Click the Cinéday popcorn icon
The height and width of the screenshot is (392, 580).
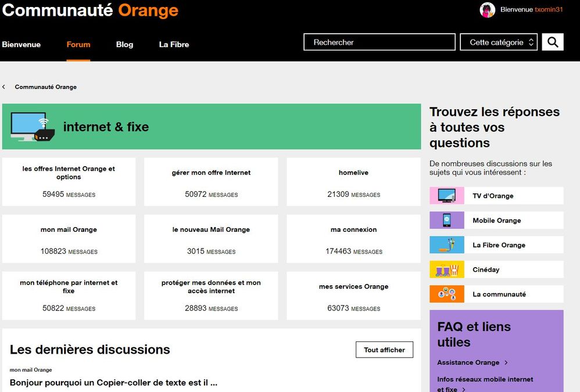446,269
